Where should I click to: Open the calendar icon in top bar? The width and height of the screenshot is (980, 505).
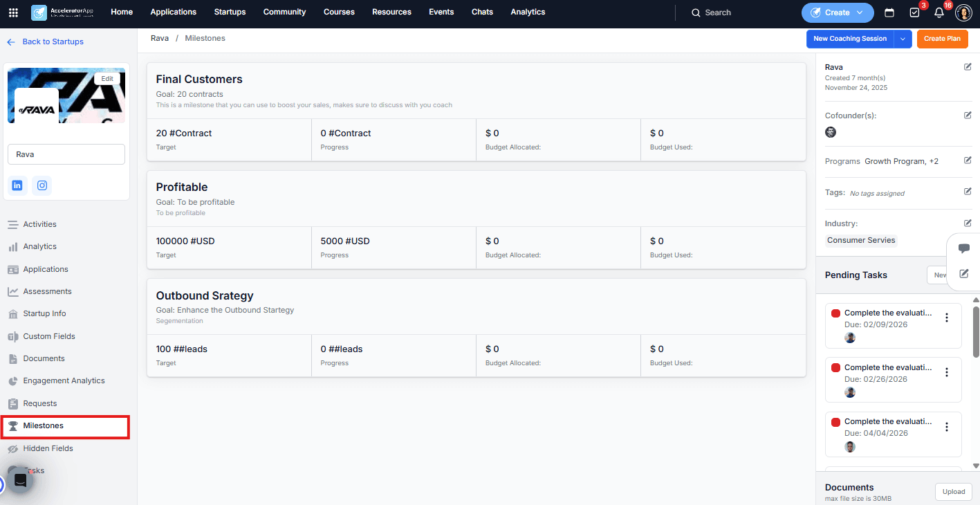point(889,12)
